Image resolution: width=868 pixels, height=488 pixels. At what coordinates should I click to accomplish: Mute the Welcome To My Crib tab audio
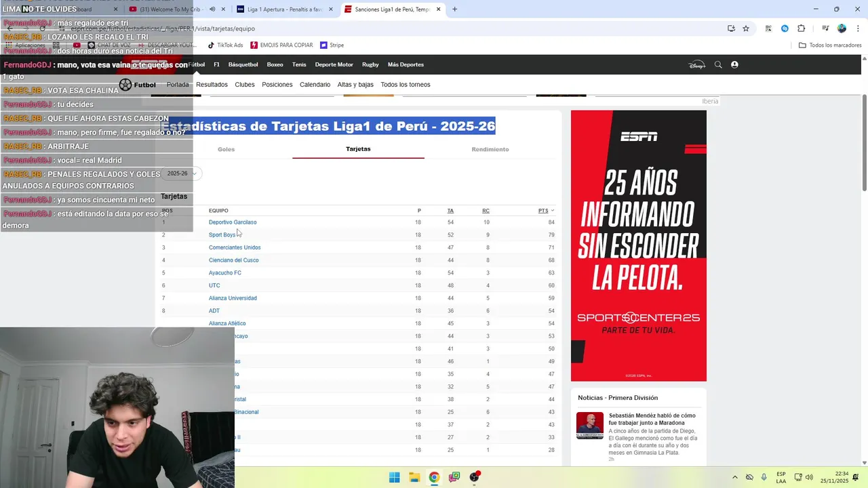click(x=212, y=9)
